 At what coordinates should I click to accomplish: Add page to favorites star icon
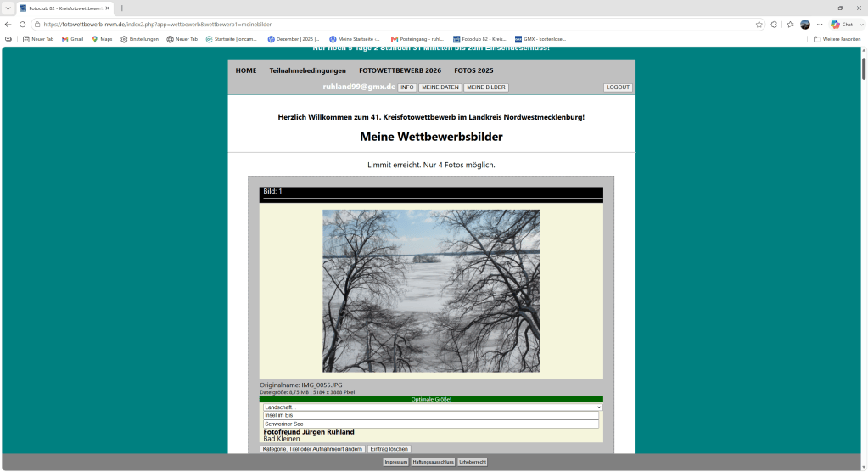759,25
